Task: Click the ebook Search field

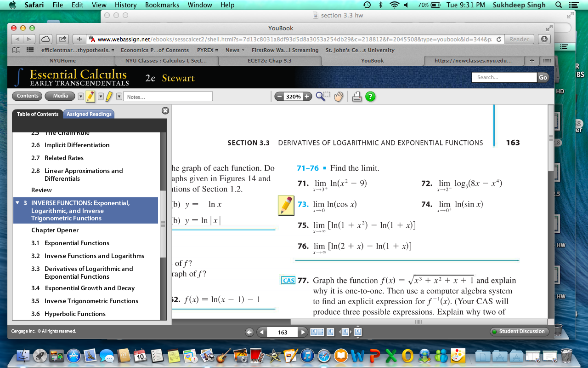Action: tap(504, 78)
